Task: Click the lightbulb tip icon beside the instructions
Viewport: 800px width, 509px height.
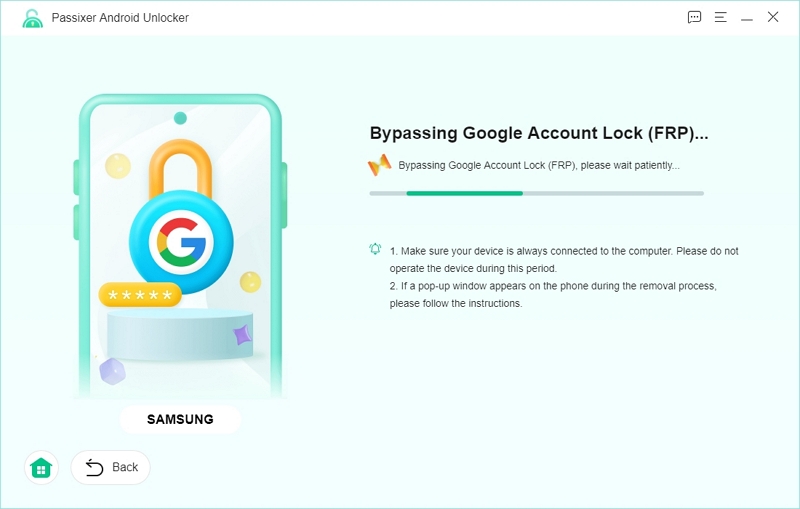Action: click(375, 249)
